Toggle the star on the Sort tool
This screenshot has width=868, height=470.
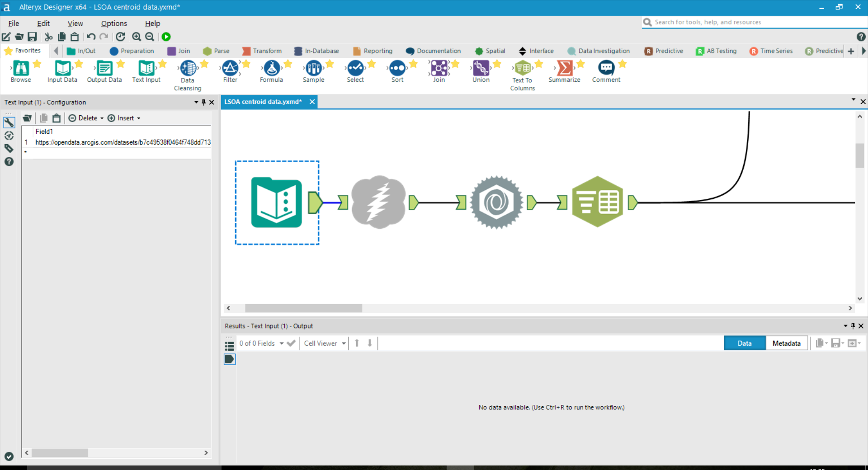(x=413, y=64)
